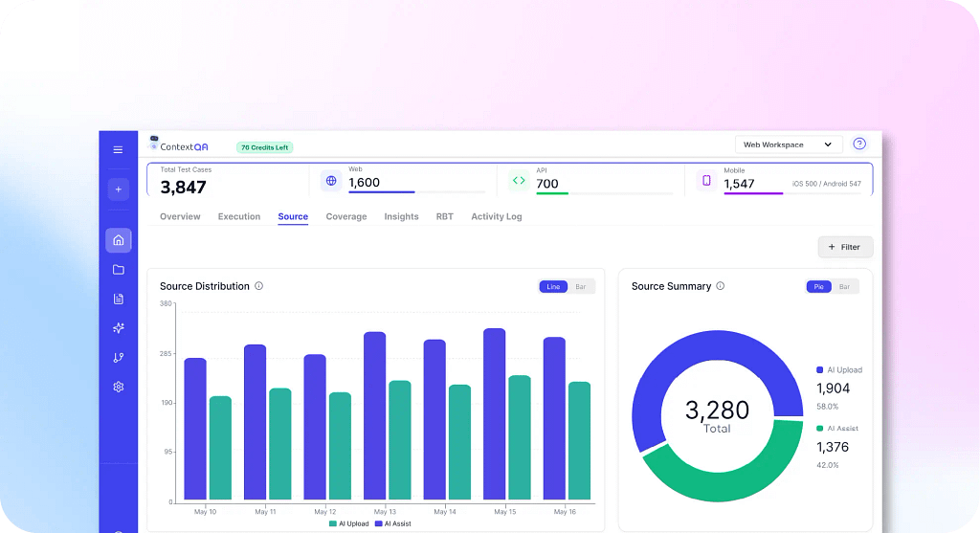
Task: Expand the Web Workspace dropdown
Action: [789, 144]
